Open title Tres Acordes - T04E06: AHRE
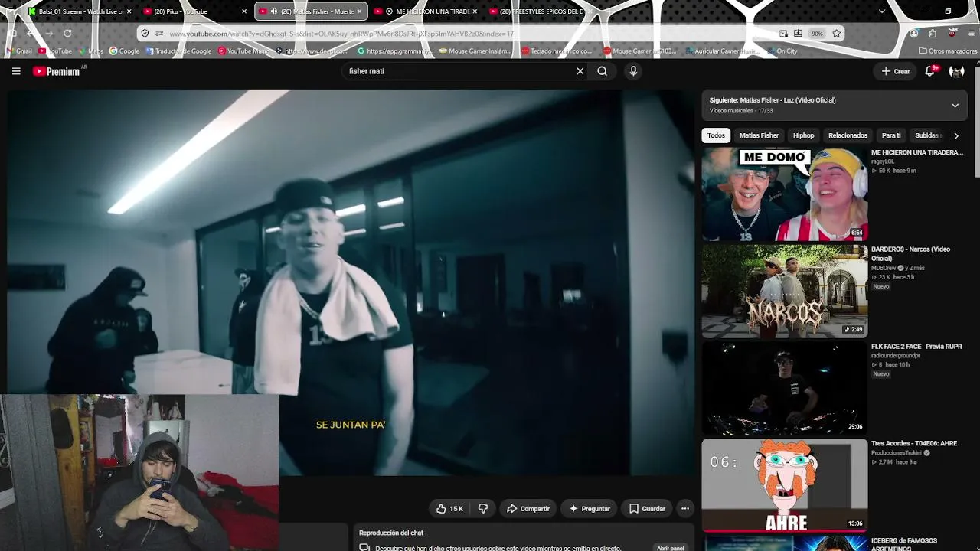Image resolution: width=980 pixels, height=551 pixels. click(x=914, y=443)
